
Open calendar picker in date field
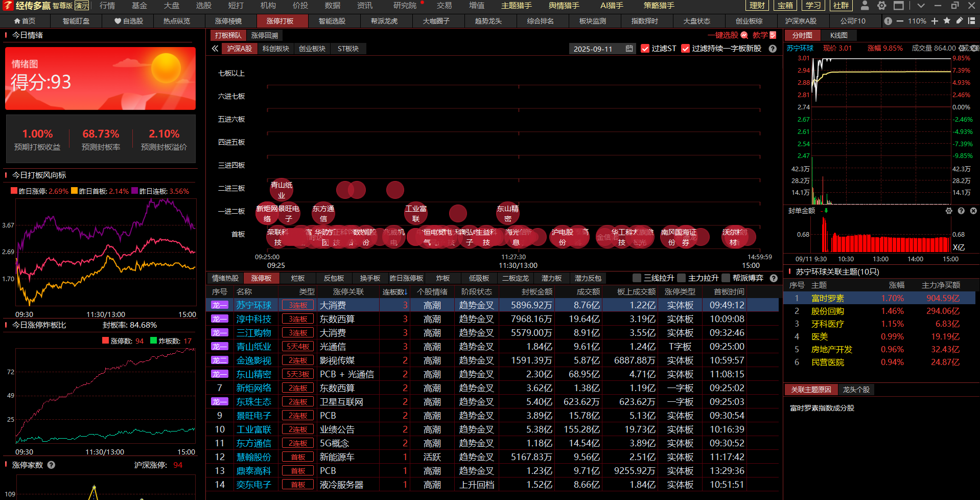[x=629, y=49]
